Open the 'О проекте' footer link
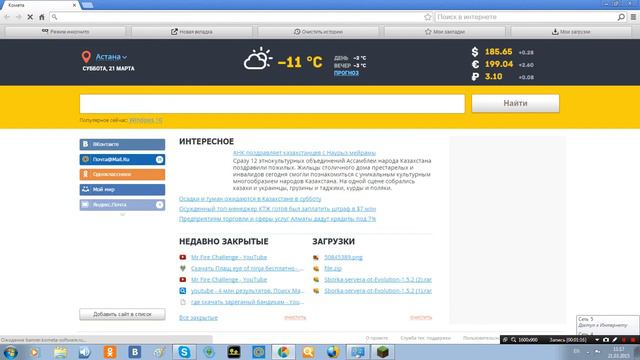The image size is (640, 360). pyautogui.click(x=377, y=338)
